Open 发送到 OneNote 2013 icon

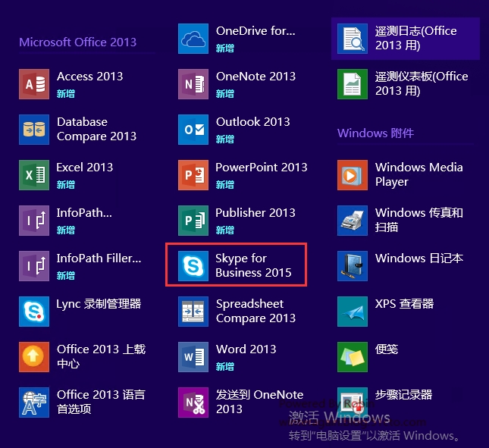pos(193,403)
